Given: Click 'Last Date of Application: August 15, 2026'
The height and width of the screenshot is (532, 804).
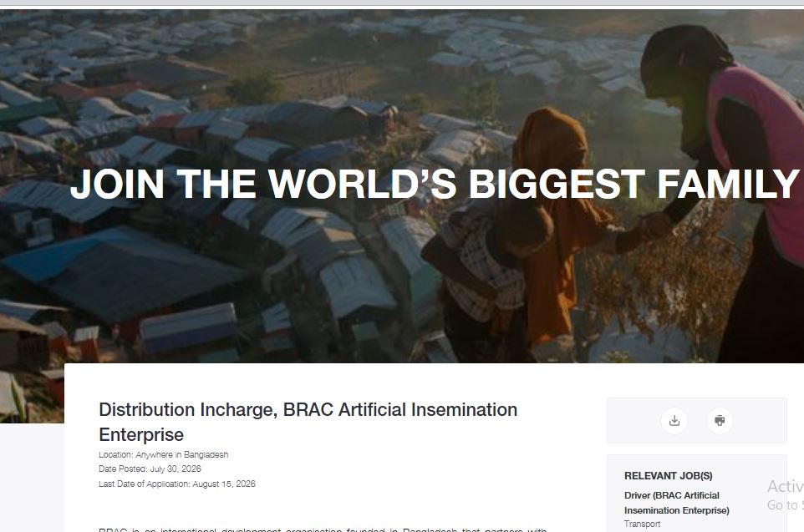Looking at the screenshot, I should (177, 484).
